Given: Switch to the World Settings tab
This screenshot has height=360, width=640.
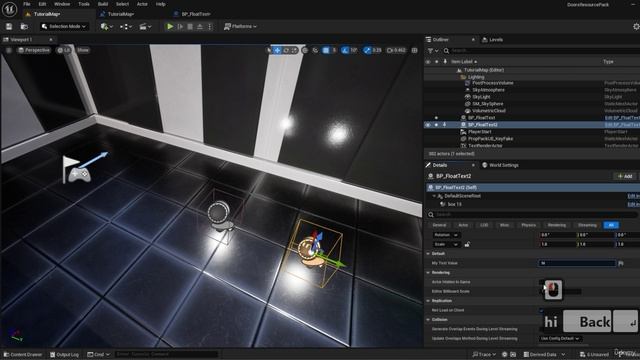Looking at the screenshot, I should 500,165.
